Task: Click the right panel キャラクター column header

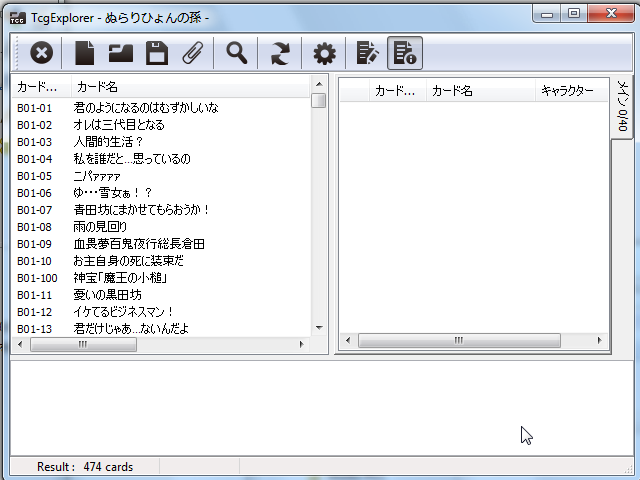Action: (571, 91)
